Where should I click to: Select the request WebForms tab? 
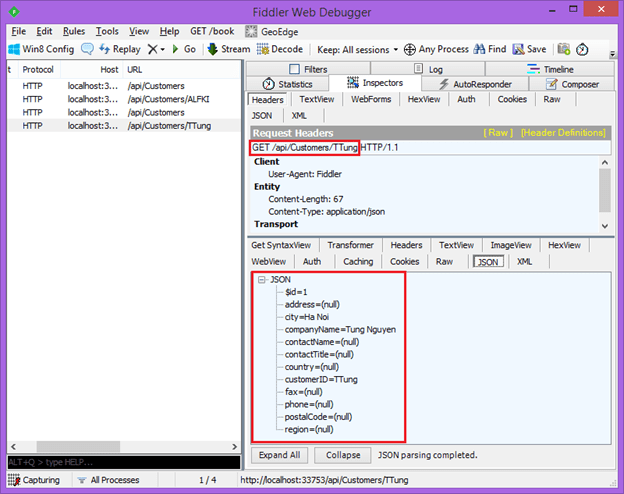point(371,99)
